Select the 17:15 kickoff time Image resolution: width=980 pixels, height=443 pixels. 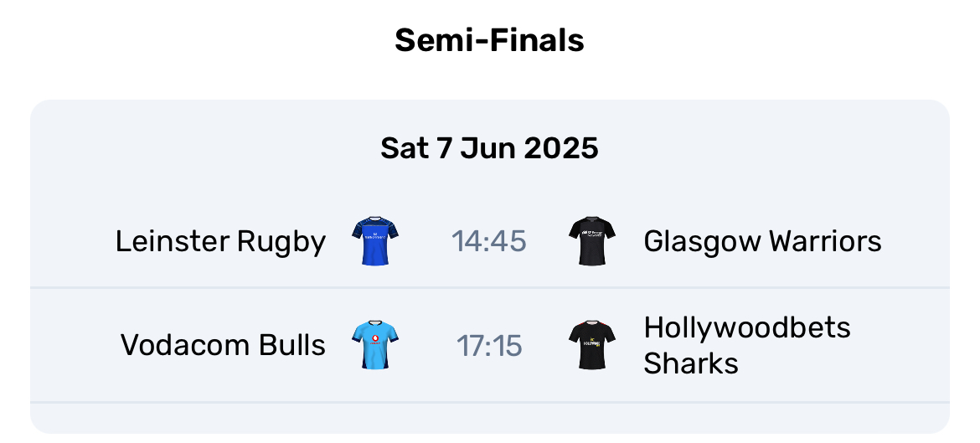(x=489, y=346)
